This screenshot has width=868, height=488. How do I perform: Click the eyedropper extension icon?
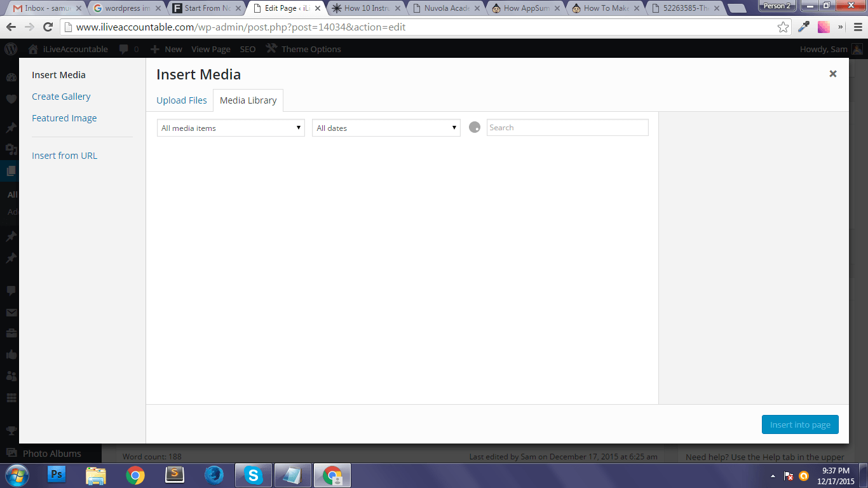804,27
